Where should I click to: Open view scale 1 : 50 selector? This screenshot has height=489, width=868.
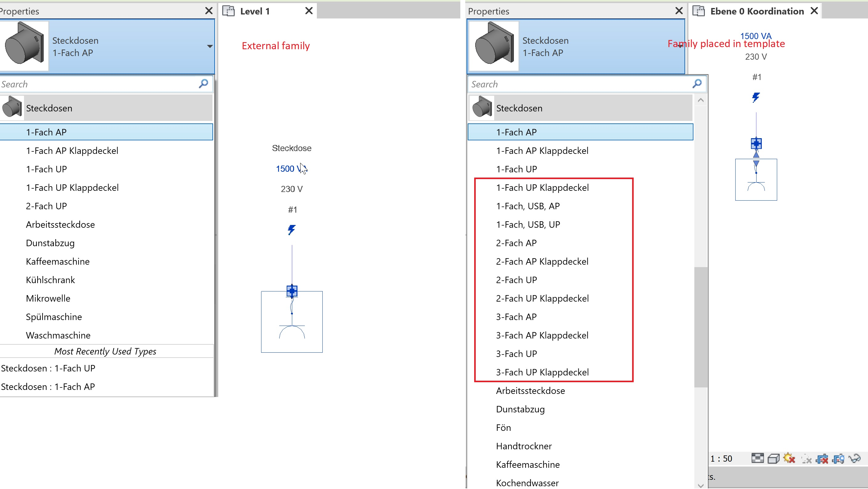pos(721,458)
